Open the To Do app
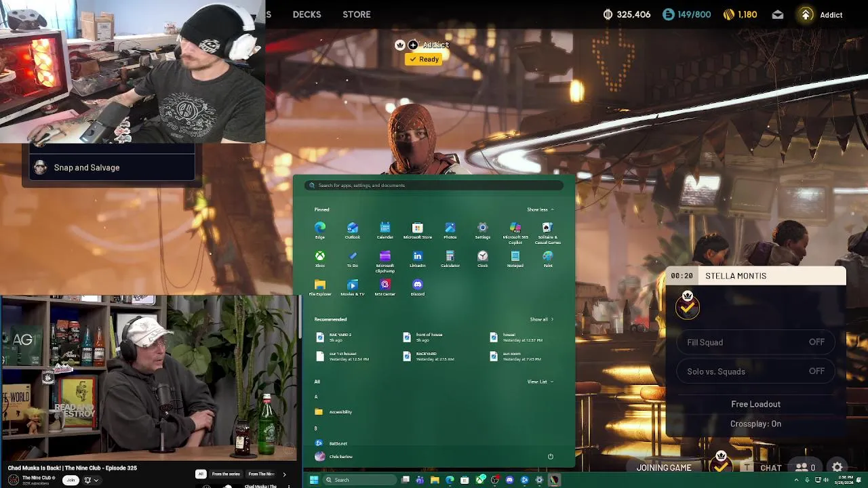Image resolution: width=868 pixels, height=488 pixels. 353,259
